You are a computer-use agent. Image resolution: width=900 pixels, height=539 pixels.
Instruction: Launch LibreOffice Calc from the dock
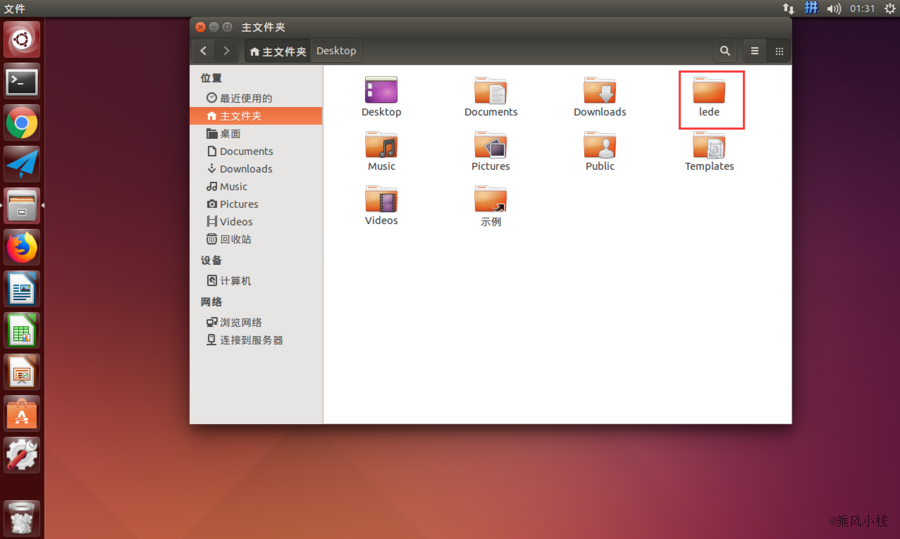tap(22, 331)
